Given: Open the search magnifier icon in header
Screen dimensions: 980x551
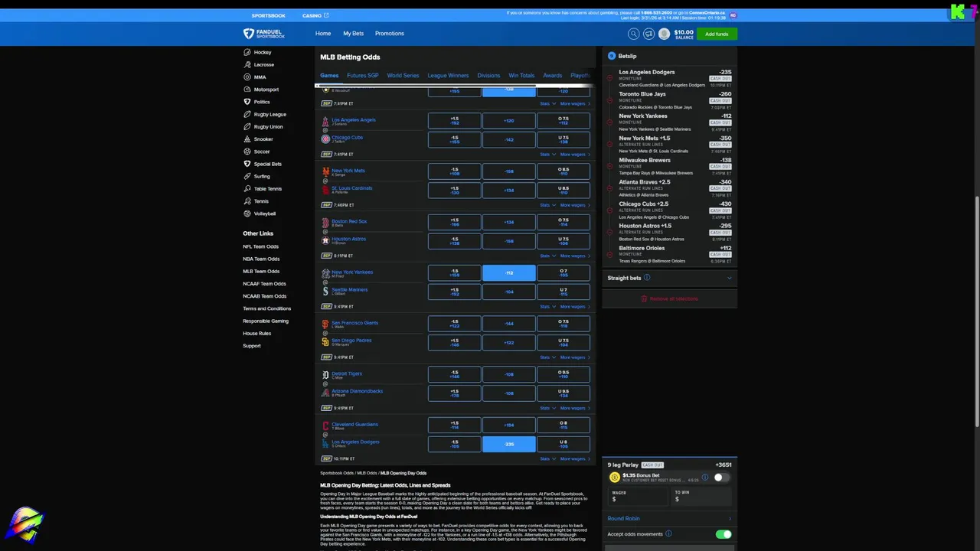Looking at the screenshot, I should (x=633, y=34).
